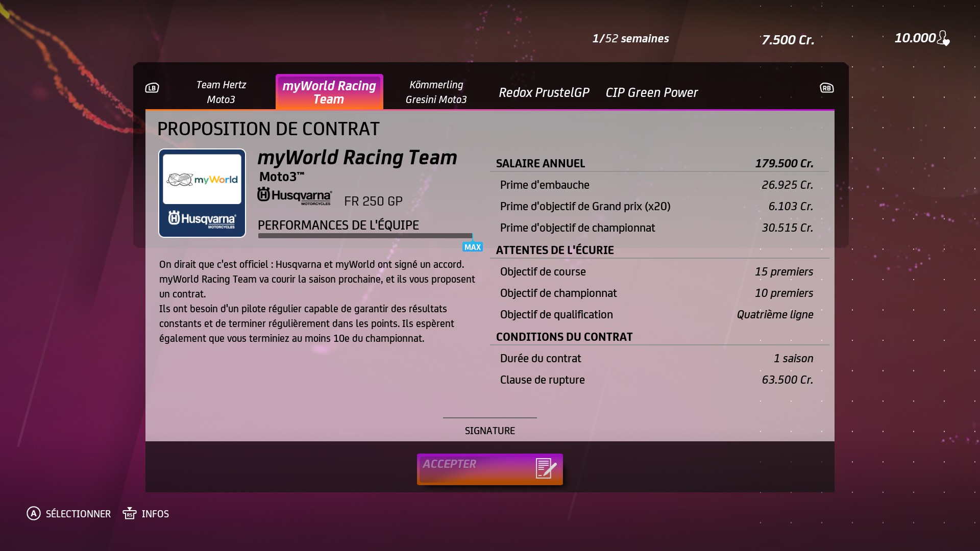This screenshot has width=980, height=551.
Task: Click the contract signing pen icon
Action: [546, 468]
